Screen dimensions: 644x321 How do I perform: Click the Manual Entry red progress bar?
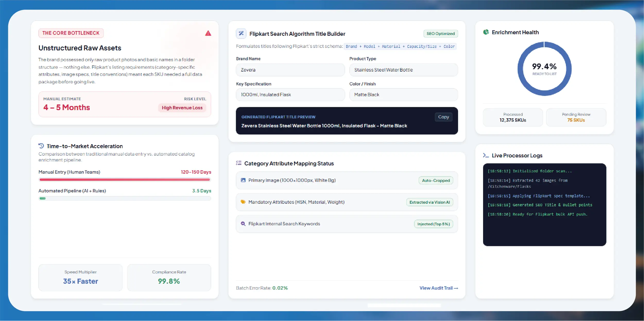pos(125,180)
